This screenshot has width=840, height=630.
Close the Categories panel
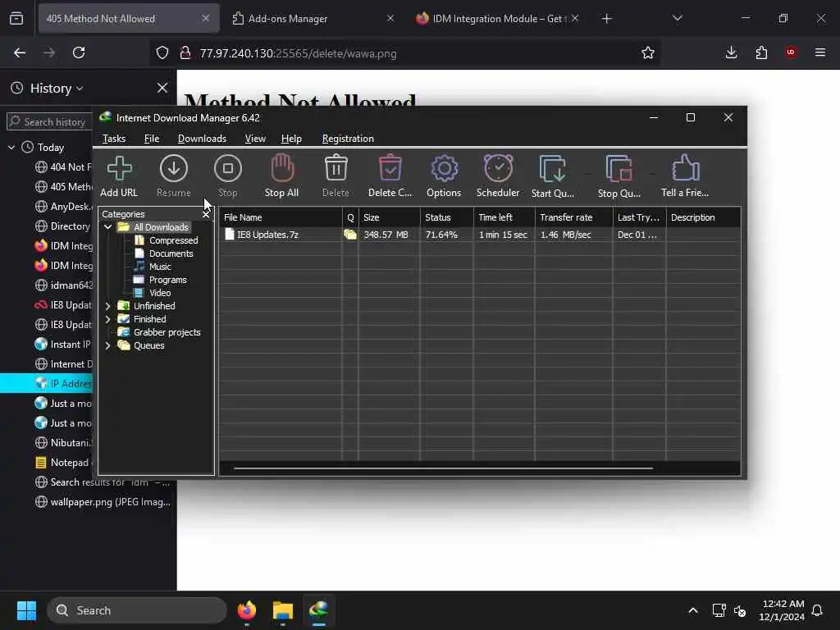[x=206, y=214]
